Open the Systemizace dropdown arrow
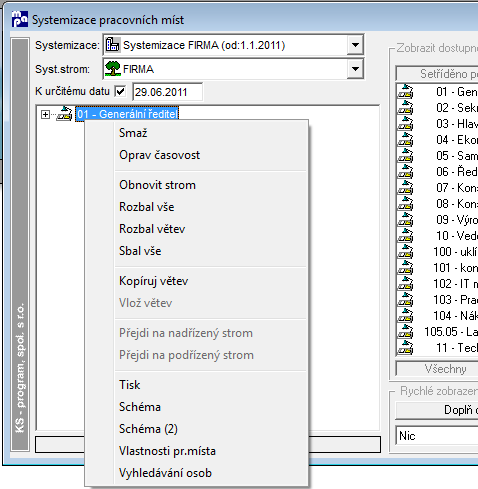Viewport: 478px width, 489px height. coord(355,45)
